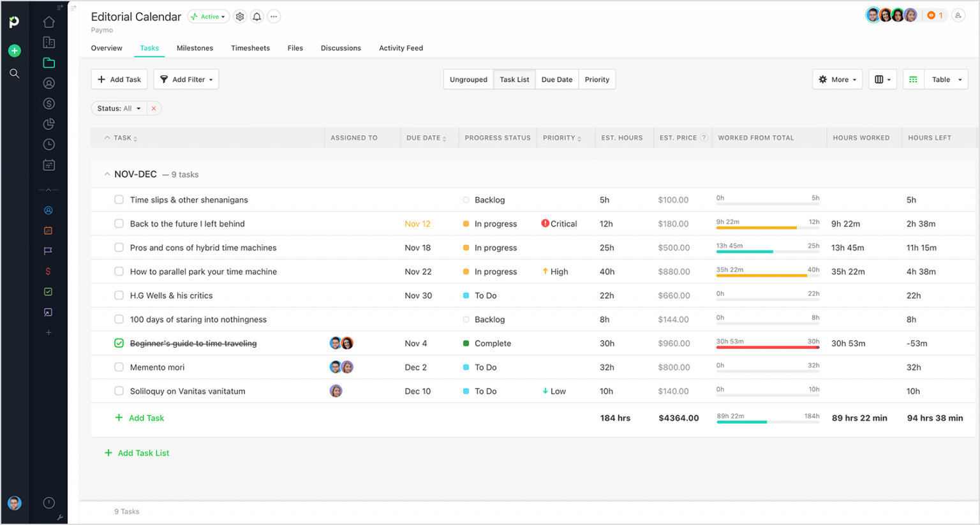The image size is (980, 525).
Task: Open the Clients section via person icon
Action: (48, 83)
